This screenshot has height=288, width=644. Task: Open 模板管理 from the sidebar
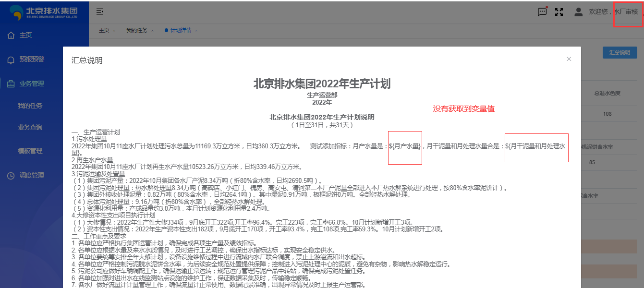[30, 151]
